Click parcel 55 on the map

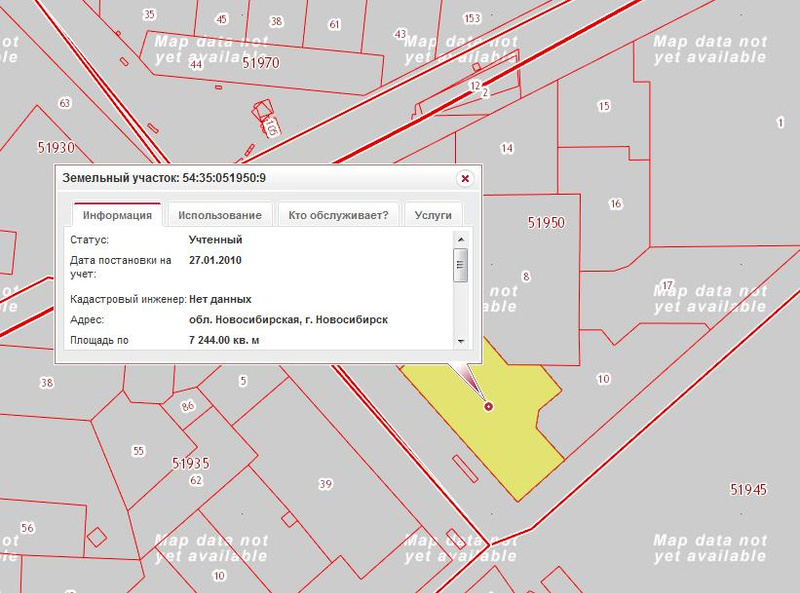coord(140,450)
